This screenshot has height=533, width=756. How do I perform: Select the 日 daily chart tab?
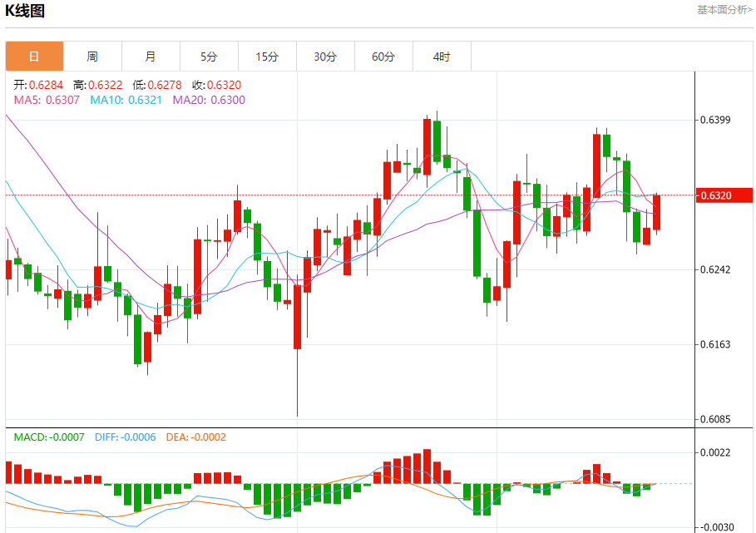click(x=34, y=57)
